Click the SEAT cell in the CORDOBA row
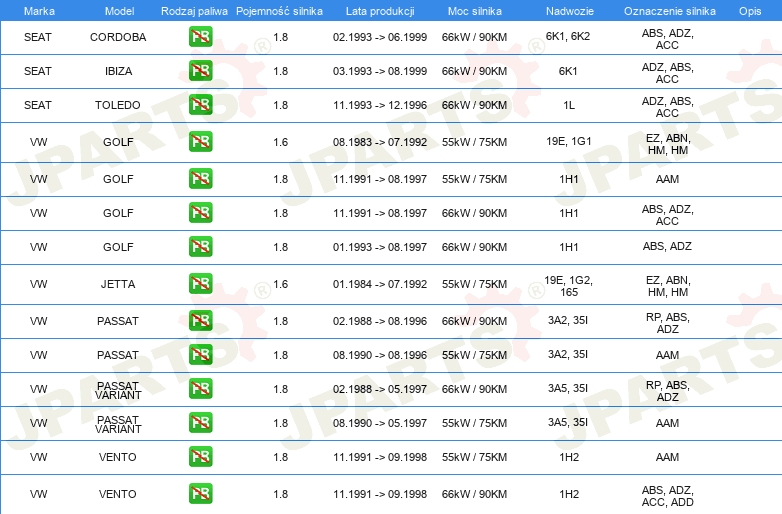This screenshot has height=514, width=782. click(x=38, y=37)
